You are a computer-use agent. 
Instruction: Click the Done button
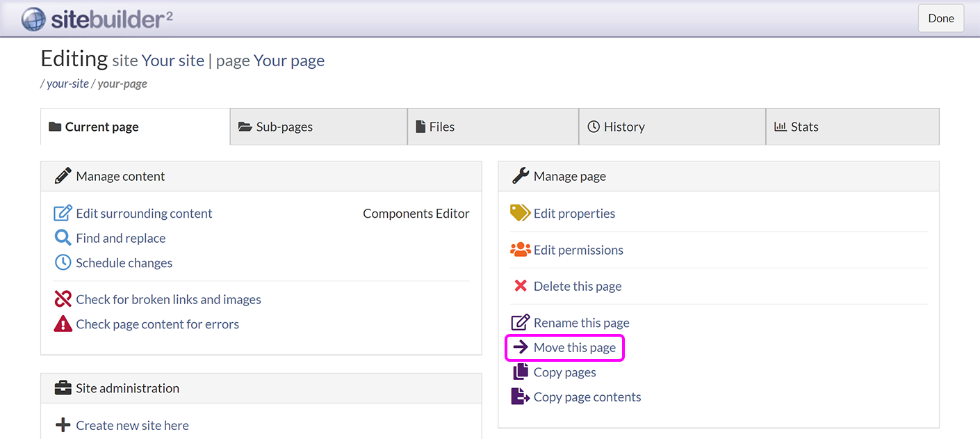coord(940,17)
